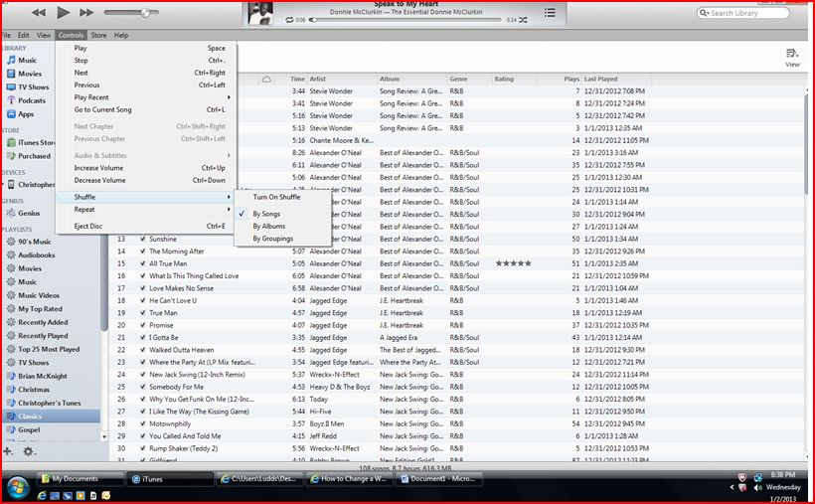Open the View menu
Viewport: 815px width, 504px height.
[44, 35]
